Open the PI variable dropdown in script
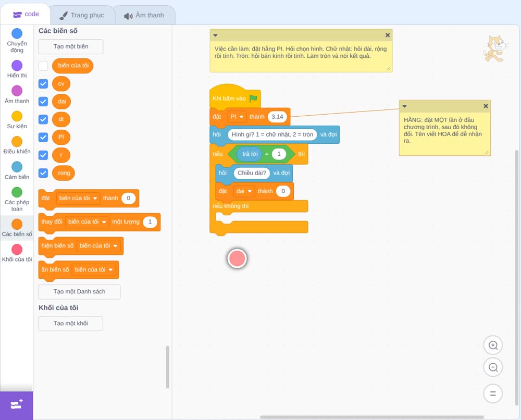Viewport: 521px width, 420px height. click(237, 117)
